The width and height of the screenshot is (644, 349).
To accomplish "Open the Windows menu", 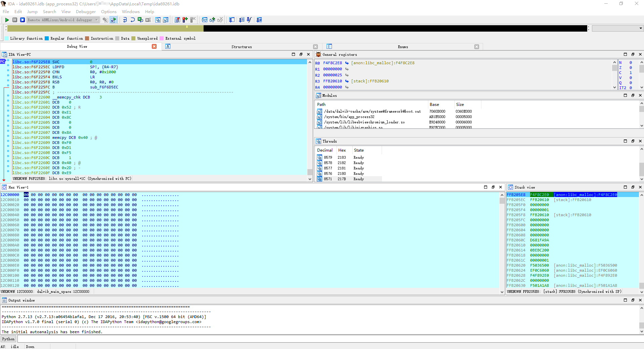I will point(131,11).
